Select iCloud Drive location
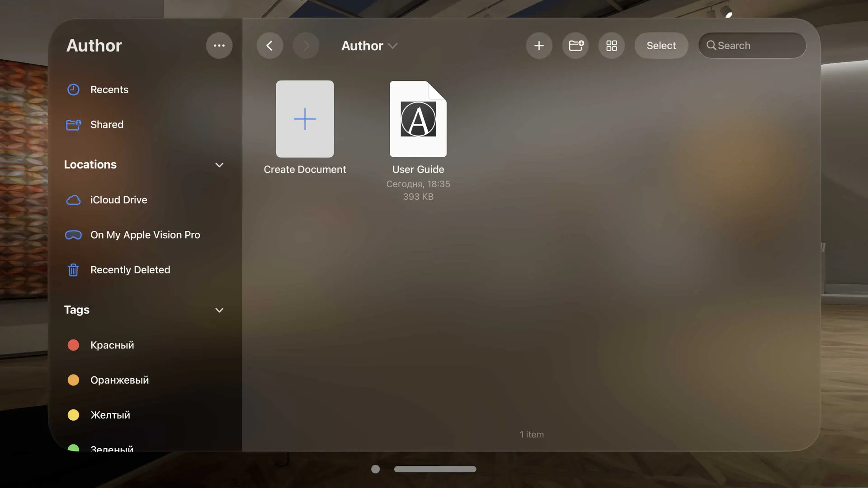The height and width of the screenshot is (488, 868). [x=118, y=200]
